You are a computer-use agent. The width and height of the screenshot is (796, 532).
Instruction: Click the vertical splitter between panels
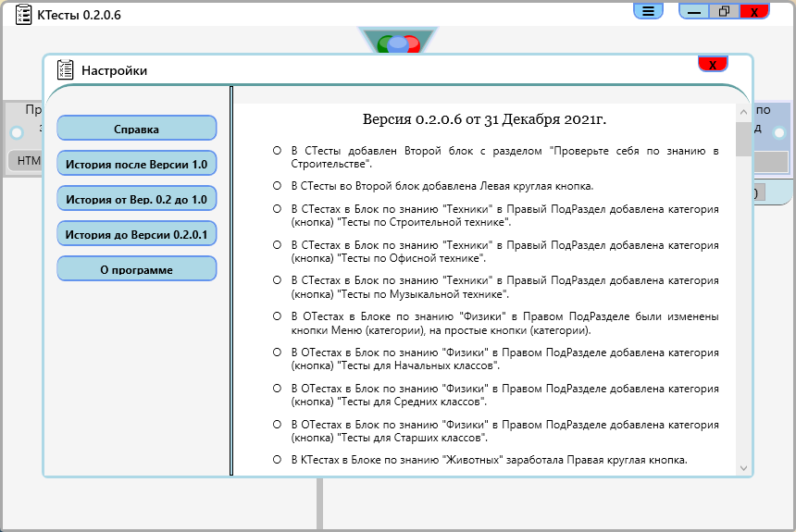click(231, 280)
